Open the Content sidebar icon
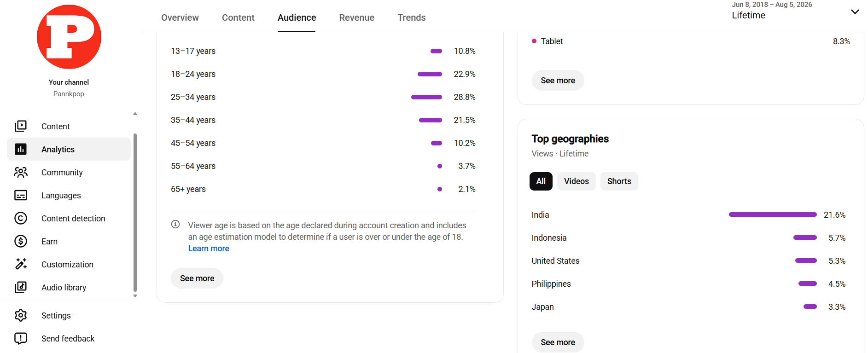This screenshot has width=868, height=353. pos(21,126)
